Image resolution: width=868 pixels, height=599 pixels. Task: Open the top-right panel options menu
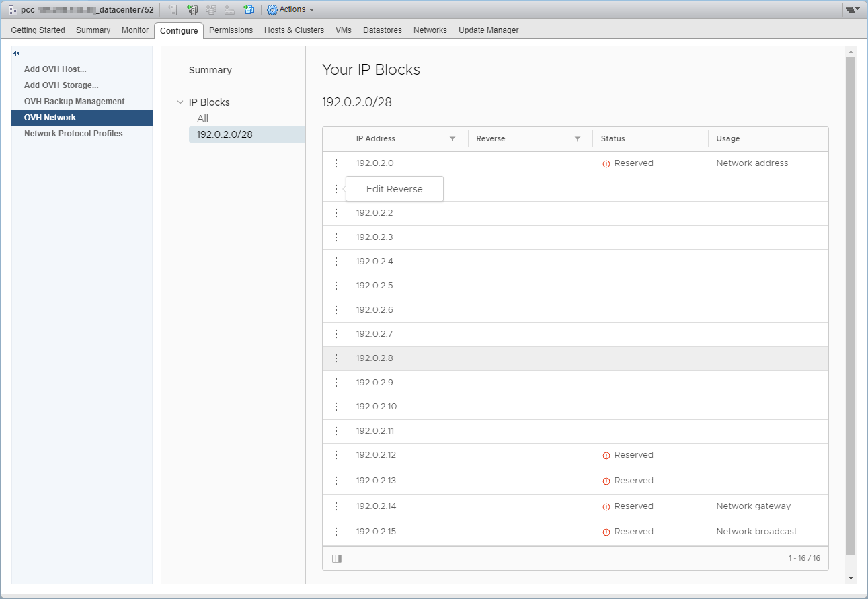pyautogui.click(x=853, y=10)
